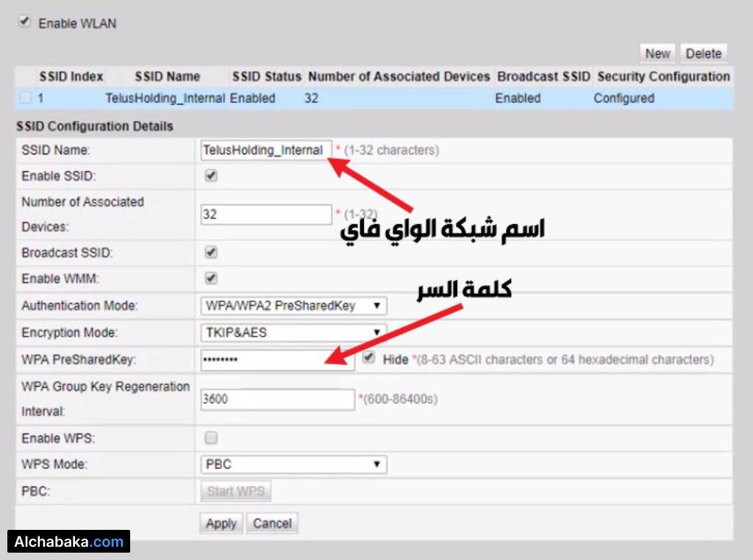Cancel the configuration changes

271,523
